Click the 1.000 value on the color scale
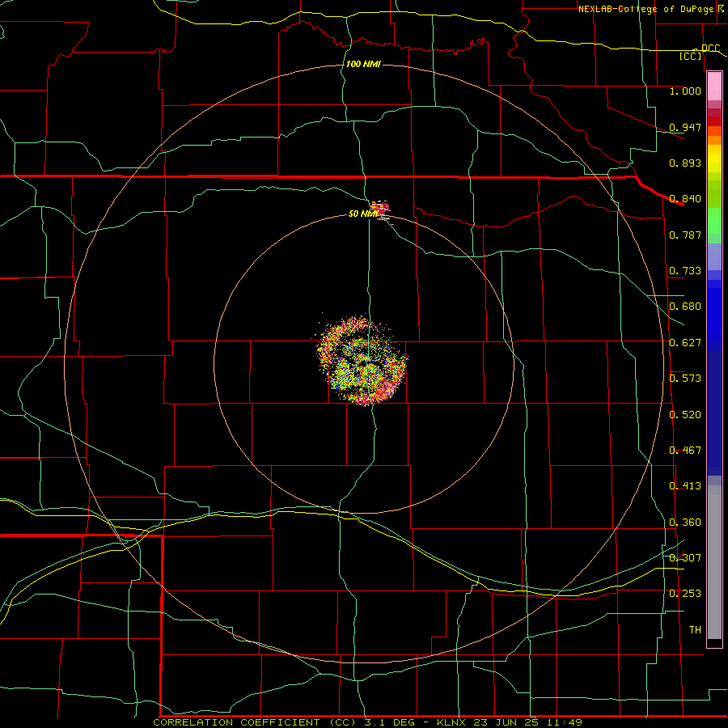 coord(685,91)
